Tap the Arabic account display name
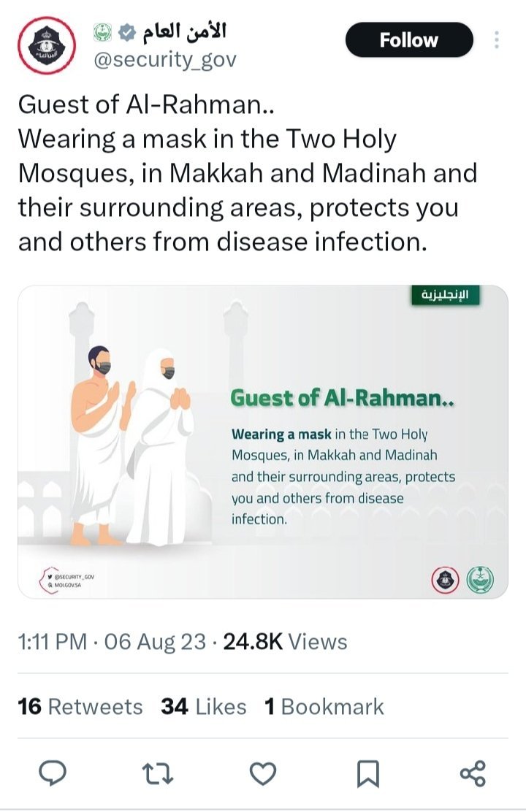This screenshot has height=812, width=526. click(x=184, y=31)
